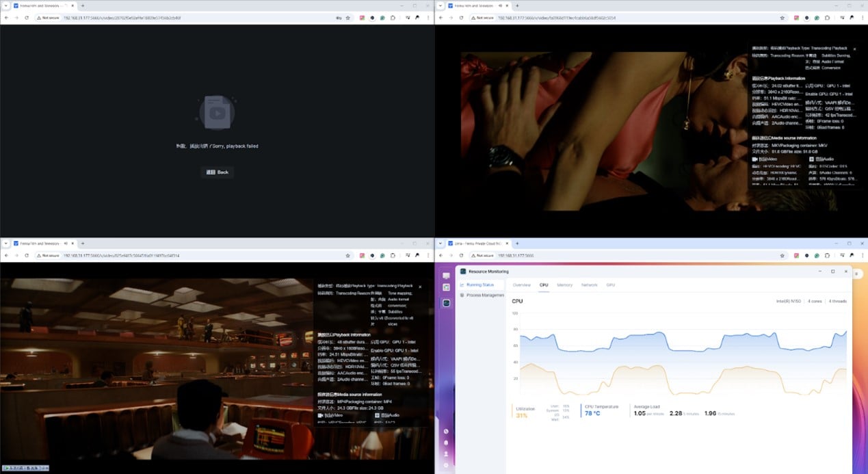Close playback info overlay in bottom-left video window
The width and height of the screenshot is (868, 474).
(420, 287)
